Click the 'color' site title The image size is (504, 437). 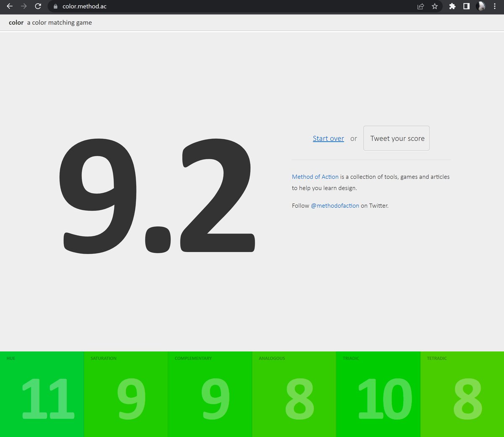(16, 23)
